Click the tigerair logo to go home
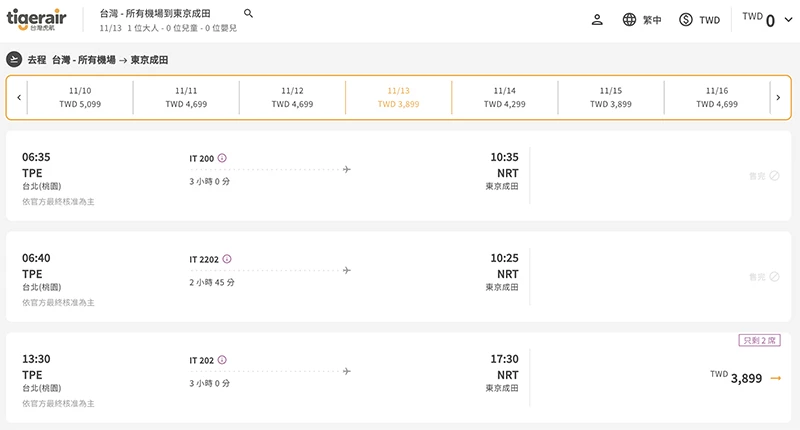Viewport: 800px width, 430px height. pos(36,19)
